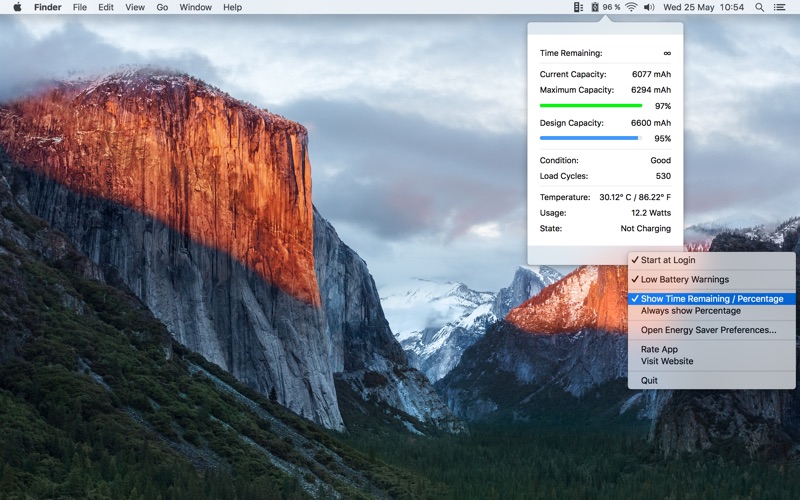Image resolution: width=800 pixels, height=500 pixels.
Task: Open the Finder menu
Action: coord(47,7)
